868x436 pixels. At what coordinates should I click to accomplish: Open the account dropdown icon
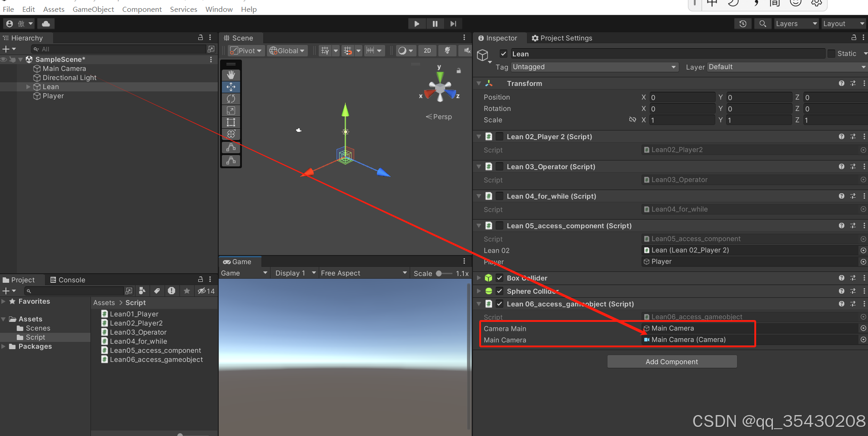pyautogui.click(x=19, y=24)
